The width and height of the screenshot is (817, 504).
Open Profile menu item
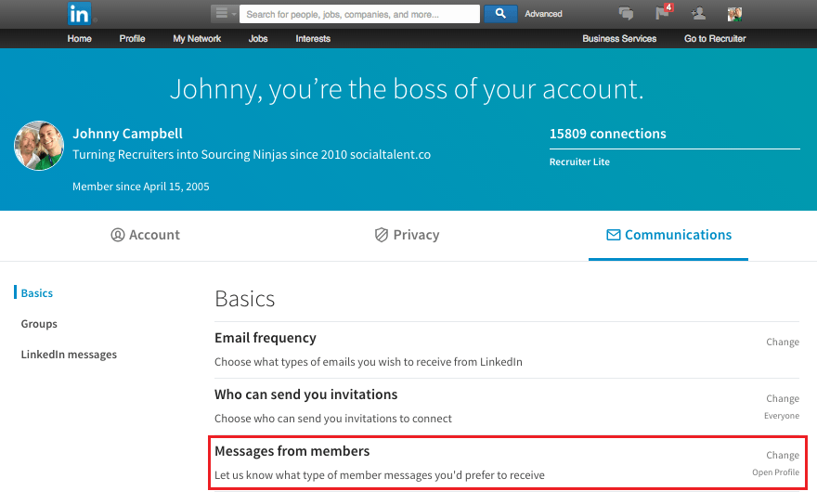point(133,39)
